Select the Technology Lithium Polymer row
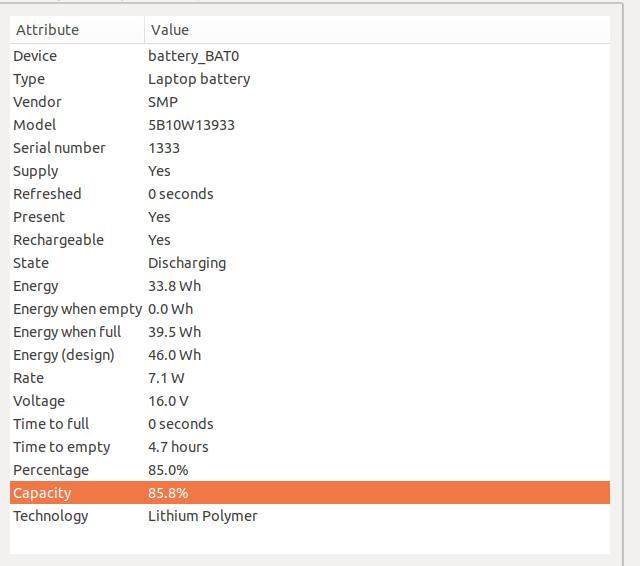Image resolution: width=640 pixels, height=566 pixels. (x=310, y=516)
